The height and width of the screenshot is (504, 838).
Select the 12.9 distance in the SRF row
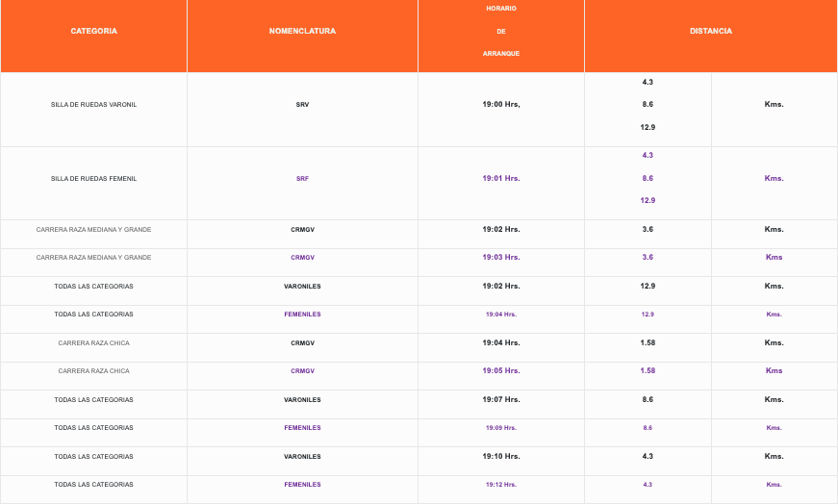(648, 201)
